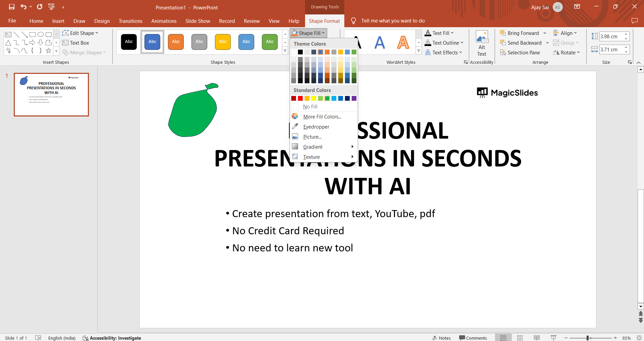The image size is (644, 341).
Task: Click More Fill Colors option
Action: [x=322, y=117]
